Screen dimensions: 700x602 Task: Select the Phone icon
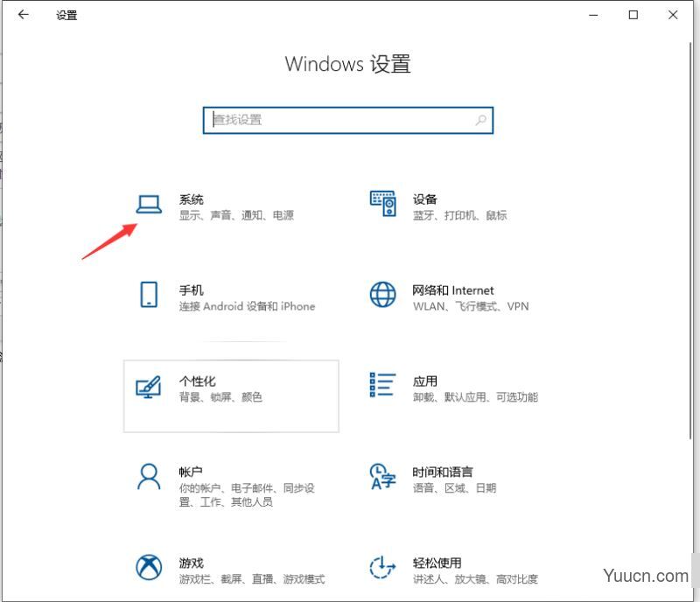point(149,294)
